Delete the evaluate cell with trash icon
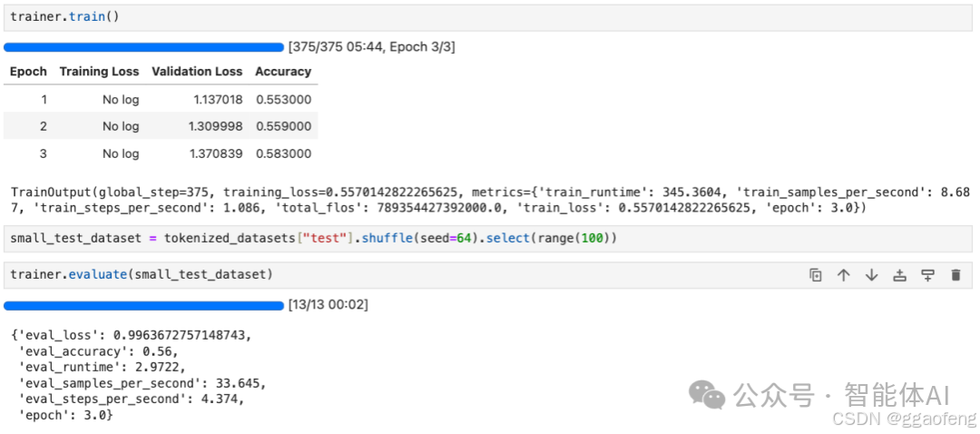Viewport: 980px width, 434px height. (x=955, y=275)
